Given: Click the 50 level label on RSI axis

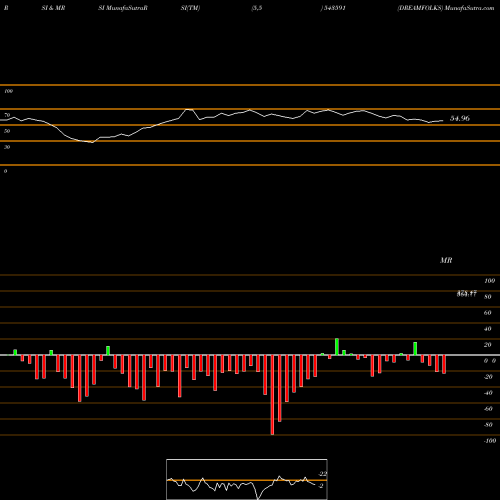Looking at the screenshot, I should pos(7,131).
